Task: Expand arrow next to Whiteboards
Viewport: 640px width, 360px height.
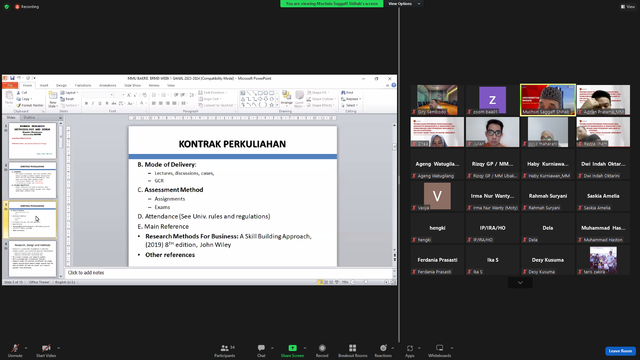Action: pyautogui.click(x=452, y=348)
